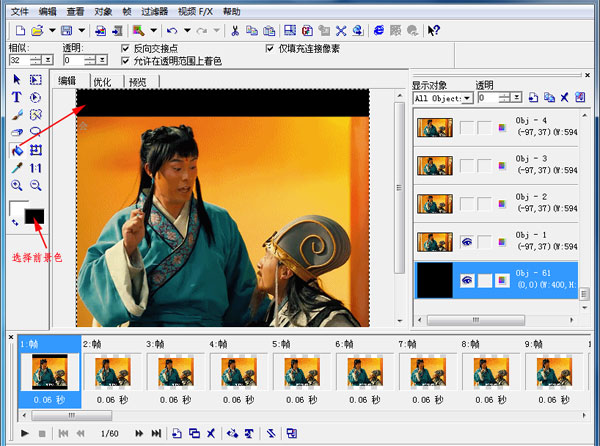Expand the Redo history dropdown arrow
Viewport: 600px width, 446px height.
217,31
